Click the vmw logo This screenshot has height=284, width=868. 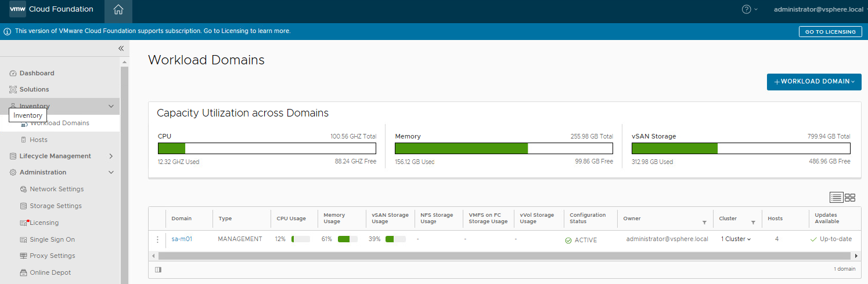pos(17,9)
